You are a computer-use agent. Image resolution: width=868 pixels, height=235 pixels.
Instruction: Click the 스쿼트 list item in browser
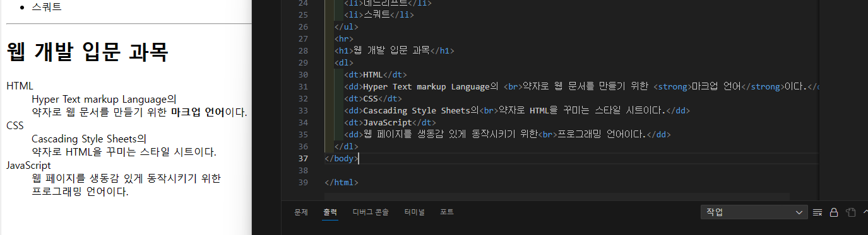pos(47,8)
